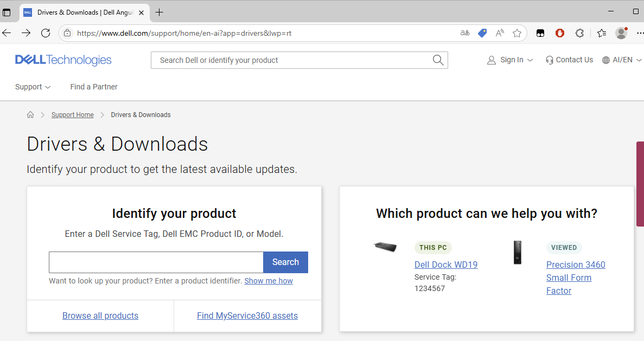Click the VIEWED badge
This screenshot has height=361, width=644.
[564, 248]
